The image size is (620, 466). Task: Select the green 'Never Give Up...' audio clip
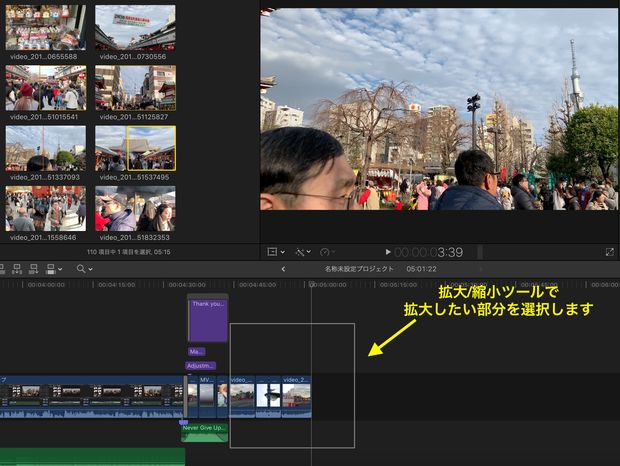tap(204, 432)
